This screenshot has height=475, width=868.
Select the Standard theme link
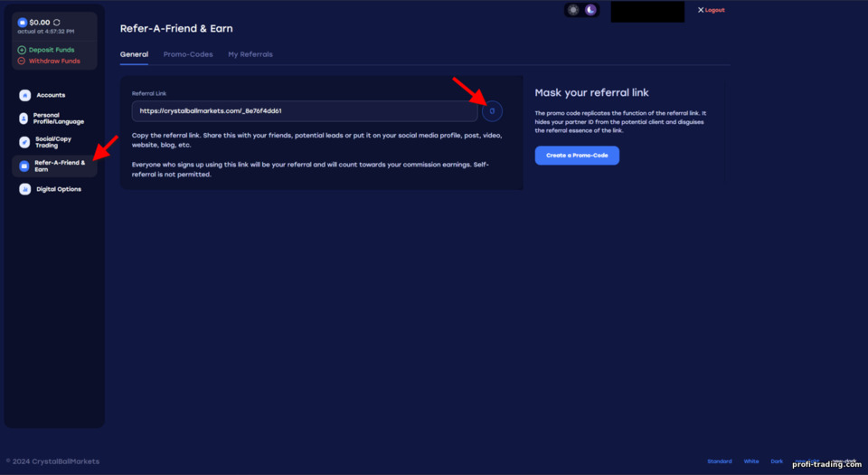tap(719, 461)
